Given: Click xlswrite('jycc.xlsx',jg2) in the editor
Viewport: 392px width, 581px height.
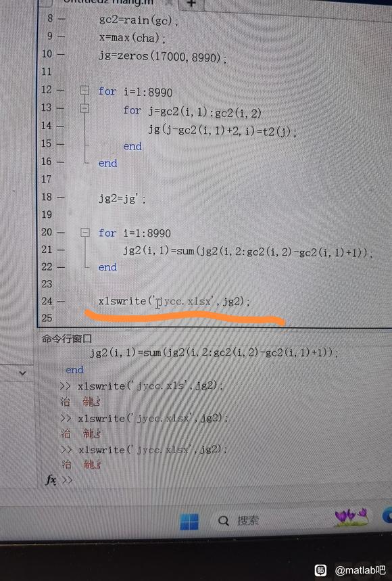Looking at the screenshot, I should pyautogui.click(x=174, y=301).
